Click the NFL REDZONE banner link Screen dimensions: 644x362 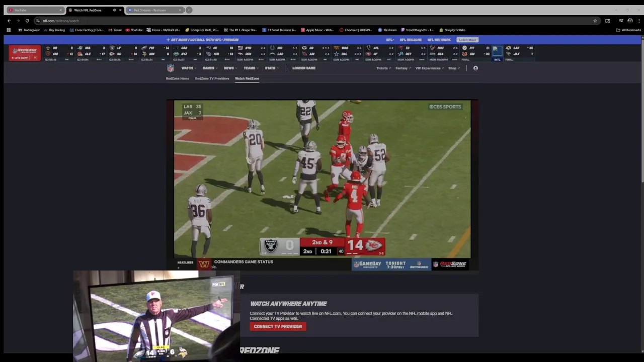(411, 40)
